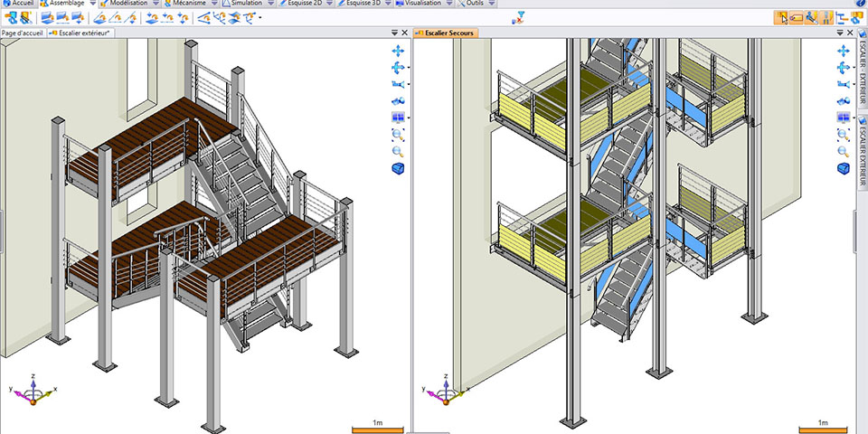Open the Page d'accueil document tab
The height and width of the screenshot is (434, 868).
click(24, 33)
